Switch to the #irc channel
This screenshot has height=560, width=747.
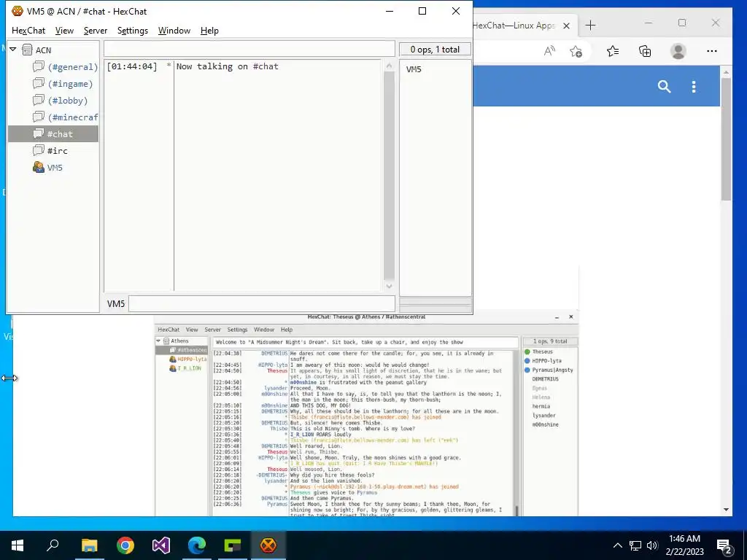[x=57, y=150]
